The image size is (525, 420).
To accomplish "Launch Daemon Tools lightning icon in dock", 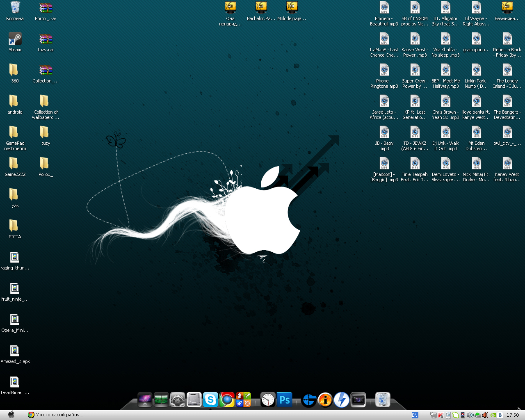I will tap(341, 399).
